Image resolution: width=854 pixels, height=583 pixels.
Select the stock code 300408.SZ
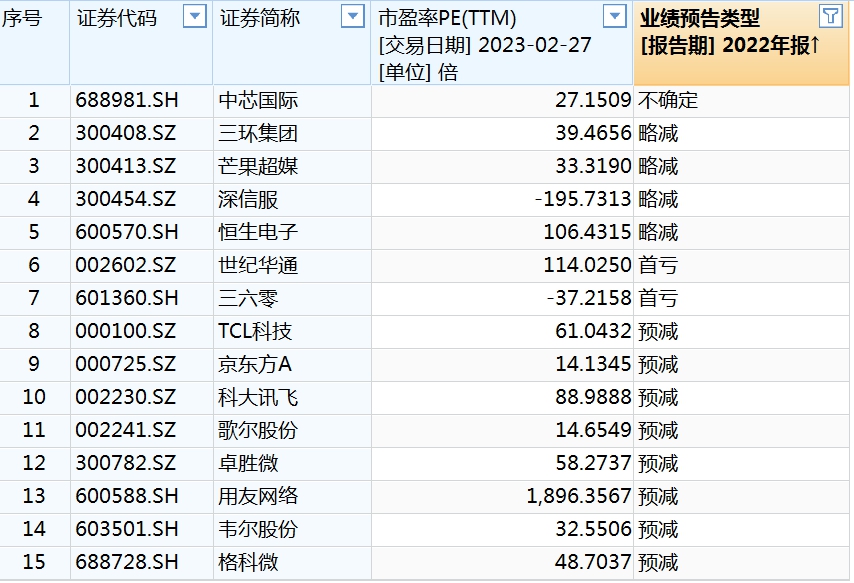point(126,133)
